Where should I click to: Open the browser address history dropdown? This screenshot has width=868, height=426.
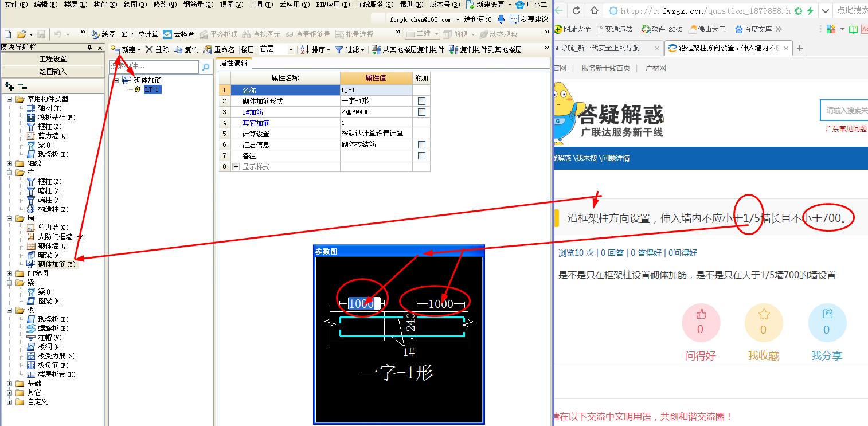click(824, 11)
